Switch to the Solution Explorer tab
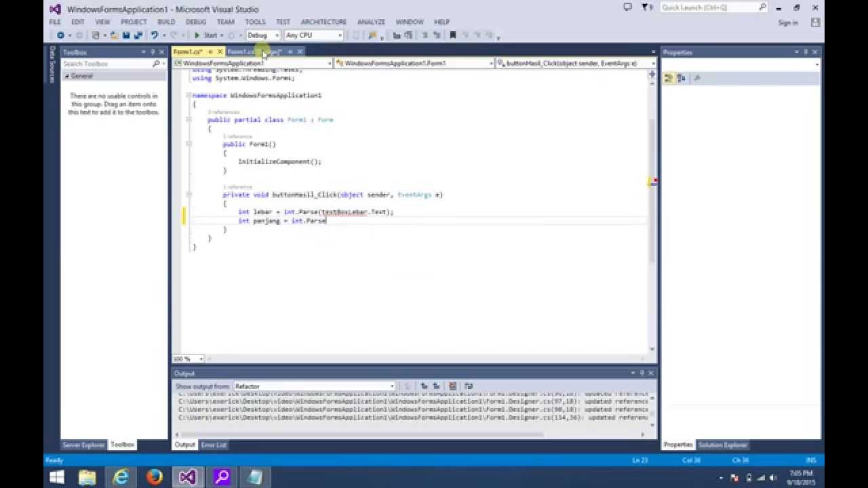Image resolution: width=868 pixels, height=488 pixels. click(x=723, y=445)
